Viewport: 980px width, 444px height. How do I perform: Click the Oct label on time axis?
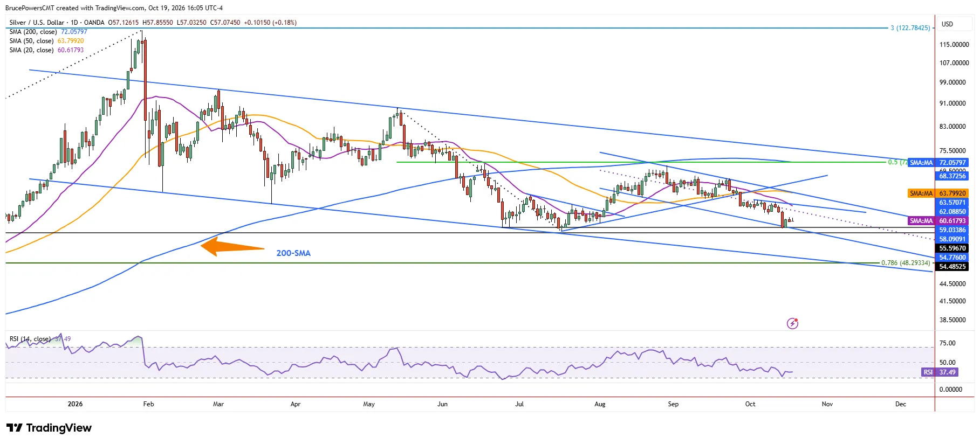[750, 404]
